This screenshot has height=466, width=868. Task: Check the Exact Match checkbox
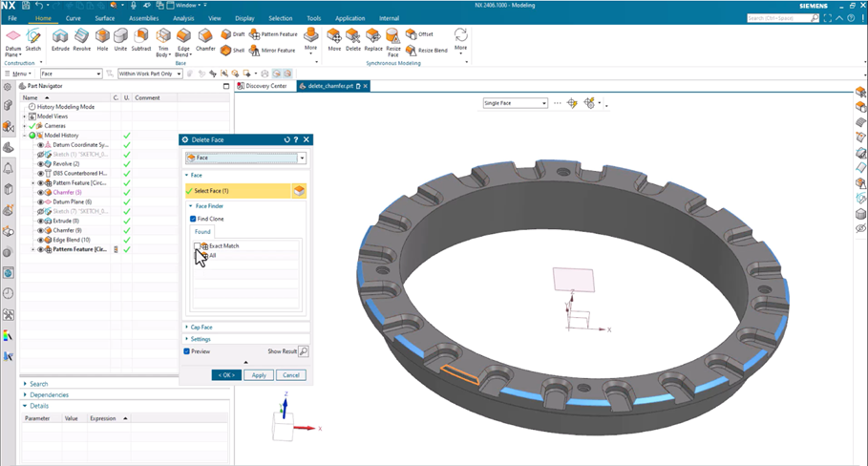[x=197, y=245]
